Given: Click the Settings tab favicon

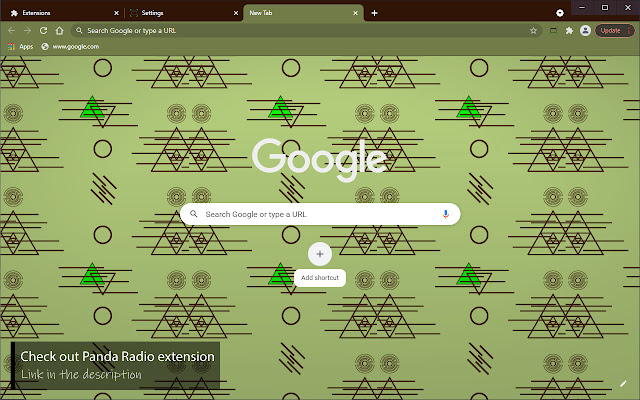Looking at the screenshot, I should click(x=134, y=13).
